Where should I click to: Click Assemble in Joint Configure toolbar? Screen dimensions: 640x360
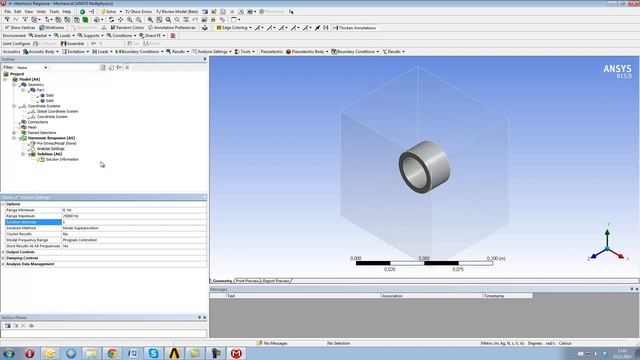(x=73, y=44)
